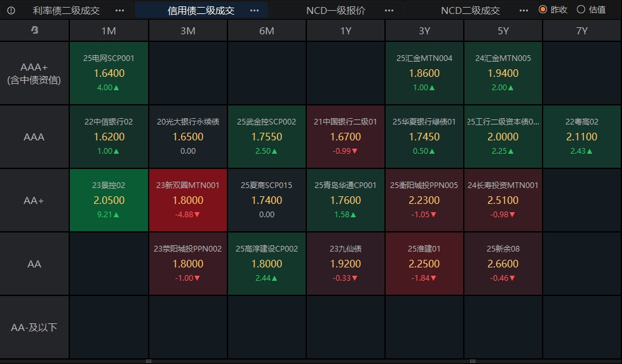622x364 pixels.
Task: Click the AA+ row label
Action: 34,200
